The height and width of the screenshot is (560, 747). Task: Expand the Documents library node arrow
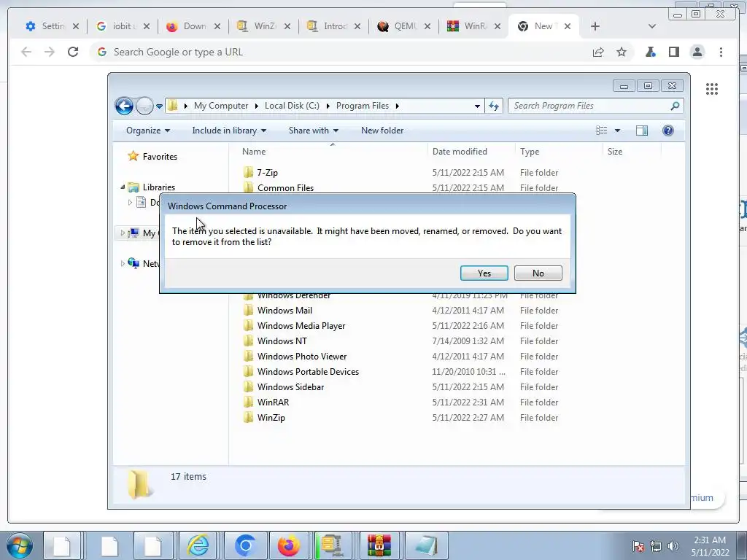pos(130,203)
